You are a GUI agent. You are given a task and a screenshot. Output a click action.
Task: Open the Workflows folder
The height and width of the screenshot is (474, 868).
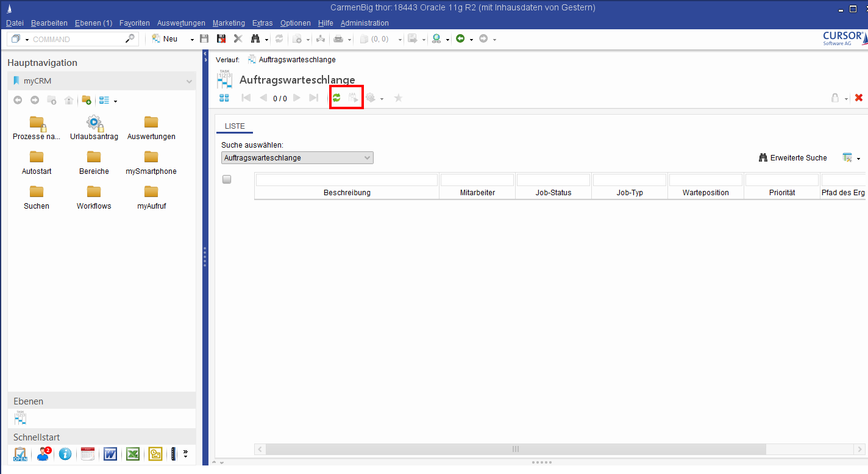click(x=94, y=196)
